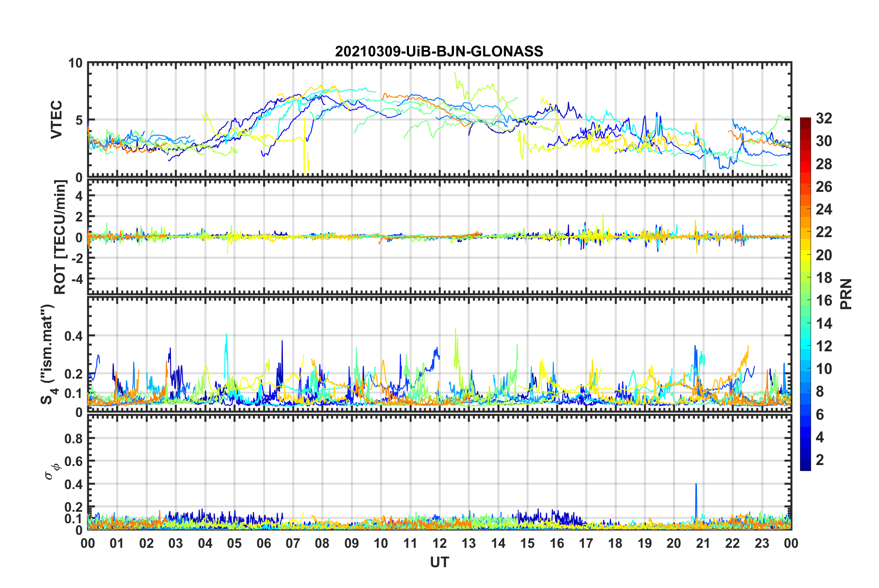Click the PRN colorbar label
This screenshot has height=588, width=879.
coord(846,294)
